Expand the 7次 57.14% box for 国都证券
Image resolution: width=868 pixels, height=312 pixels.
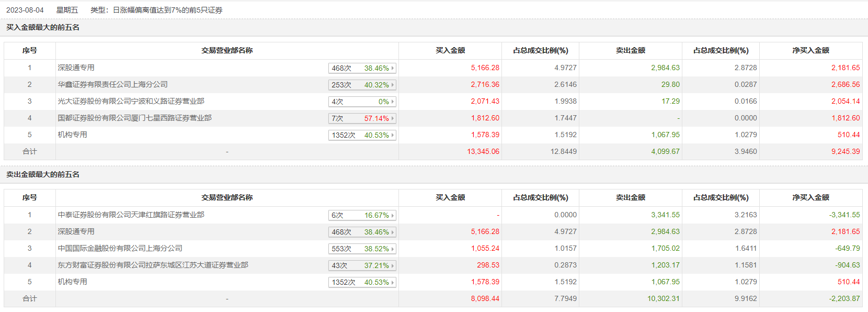pos(362,118)
